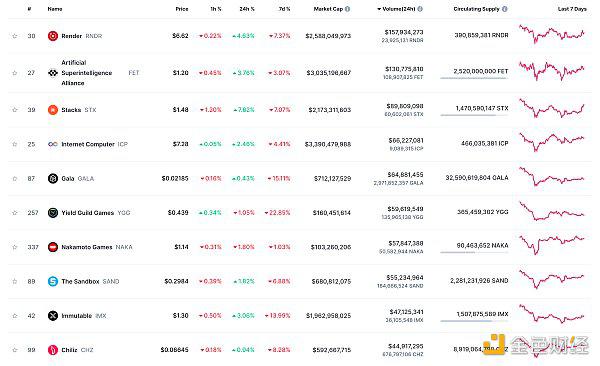
Task: Click the Nakamoto Games red logo
Action: tap(53, 247)
